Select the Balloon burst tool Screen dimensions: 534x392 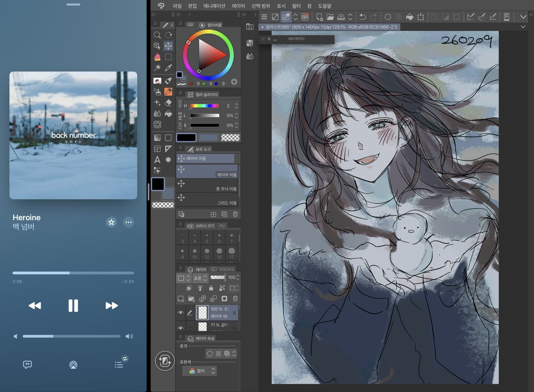pos(168,160)
